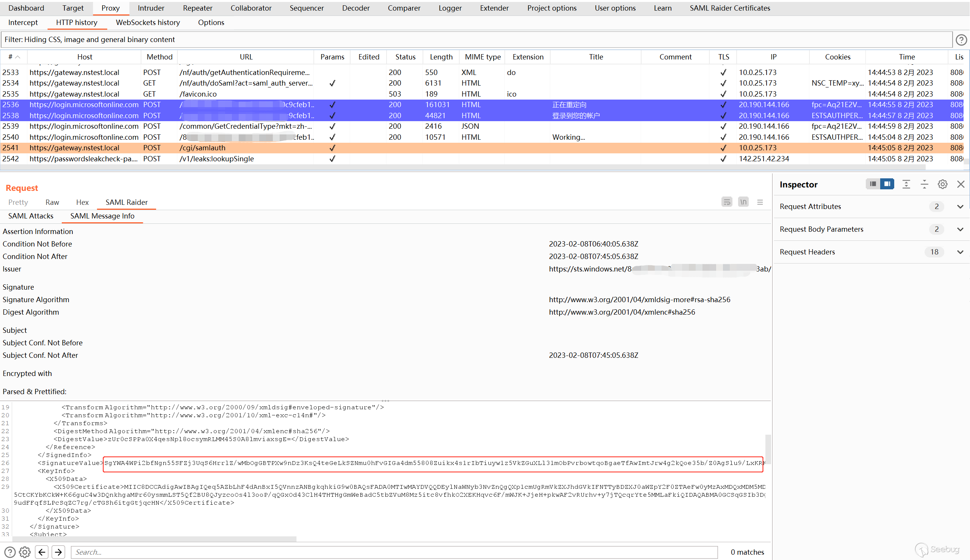
Task: Expand all Inspector sections icon
Action: point(906,184)
